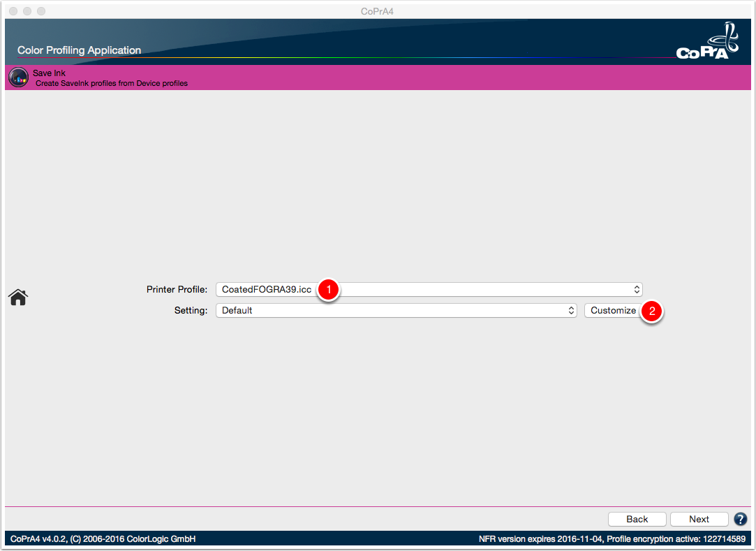Click the CoPrA logo

tap(707, 41)
